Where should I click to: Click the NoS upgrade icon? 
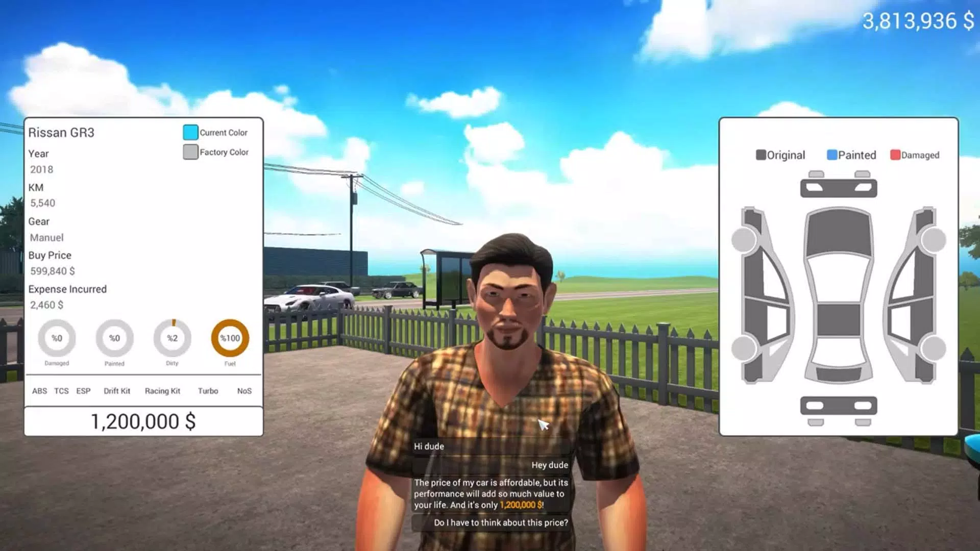(243, 391)
